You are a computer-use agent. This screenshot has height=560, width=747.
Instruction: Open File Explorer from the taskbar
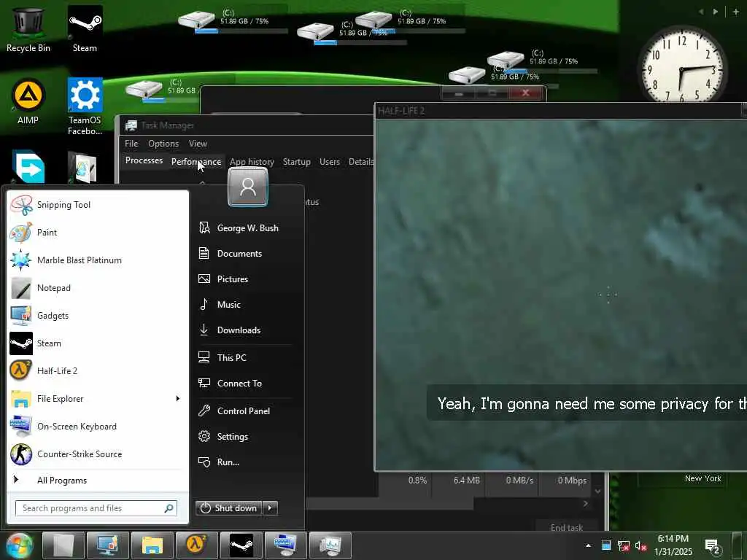(x=152, y=545)
